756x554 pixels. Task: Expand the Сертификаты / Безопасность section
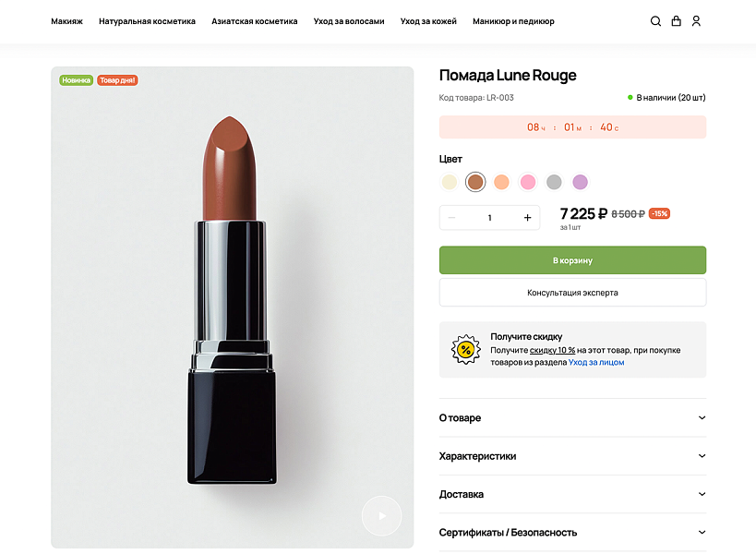(x=572, y=532)
